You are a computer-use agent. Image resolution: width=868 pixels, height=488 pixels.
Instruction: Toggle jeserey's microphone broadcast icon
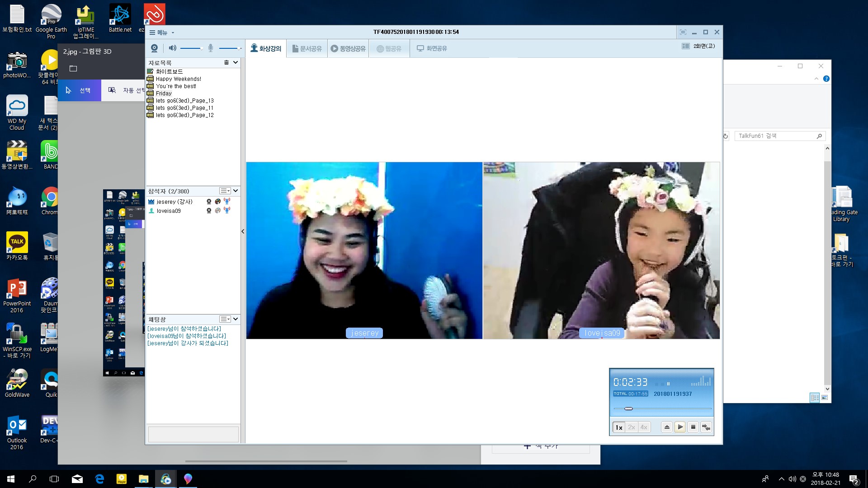click(227, 202)
